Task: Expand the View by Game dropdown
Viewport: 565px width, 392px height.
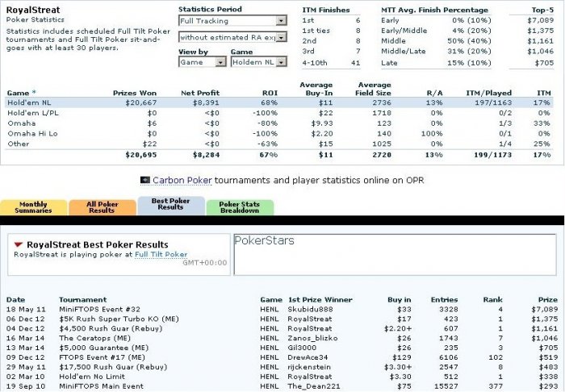Action: pos(202,62)
